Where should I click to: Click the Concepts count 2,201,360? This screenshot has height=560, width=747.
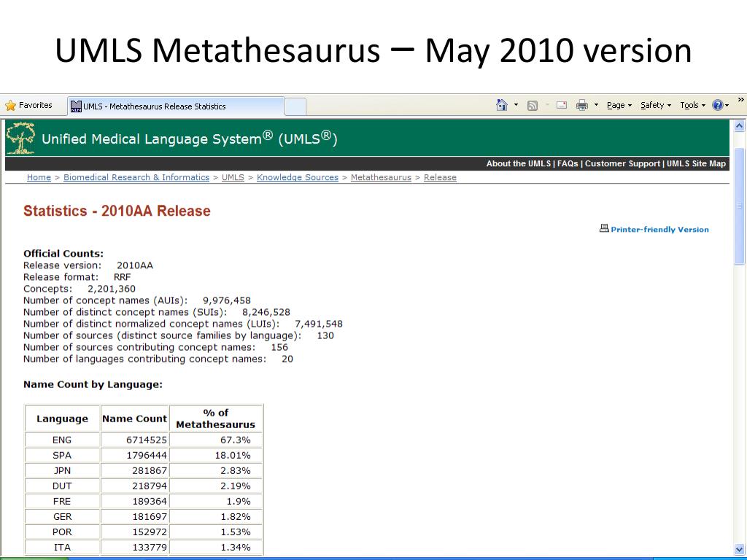click(112, 289)
